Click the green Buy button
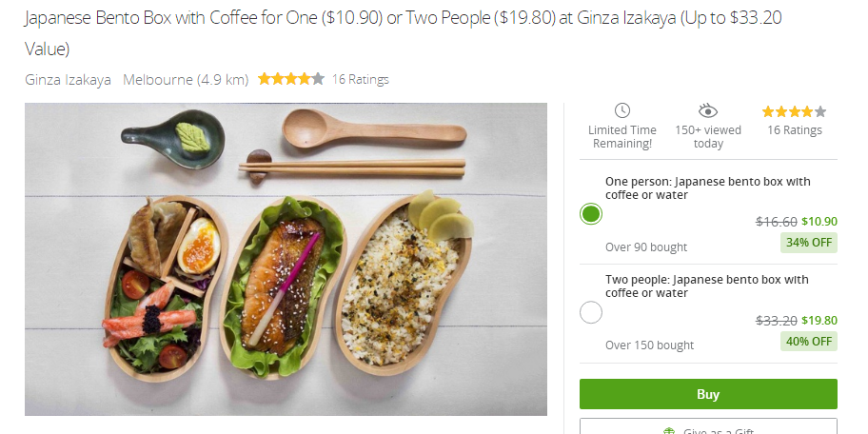Screen dimensions: 868x434 [x=708, y=394]
